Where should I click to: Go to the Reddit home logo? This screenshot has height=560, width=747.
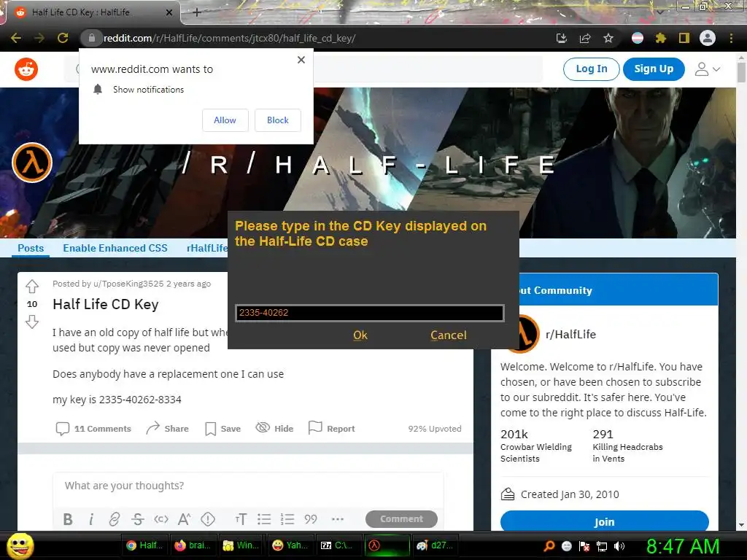tap(26, 69)
